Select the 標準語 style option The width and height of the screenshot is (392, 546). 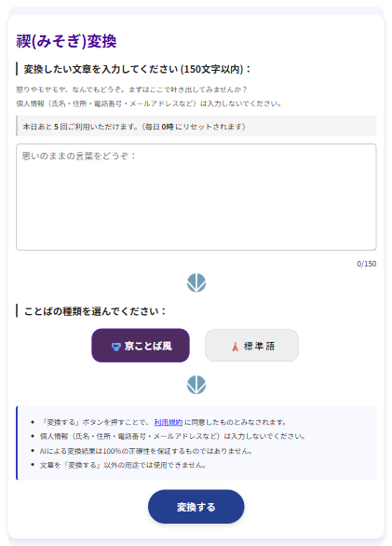tap(251, 346)
